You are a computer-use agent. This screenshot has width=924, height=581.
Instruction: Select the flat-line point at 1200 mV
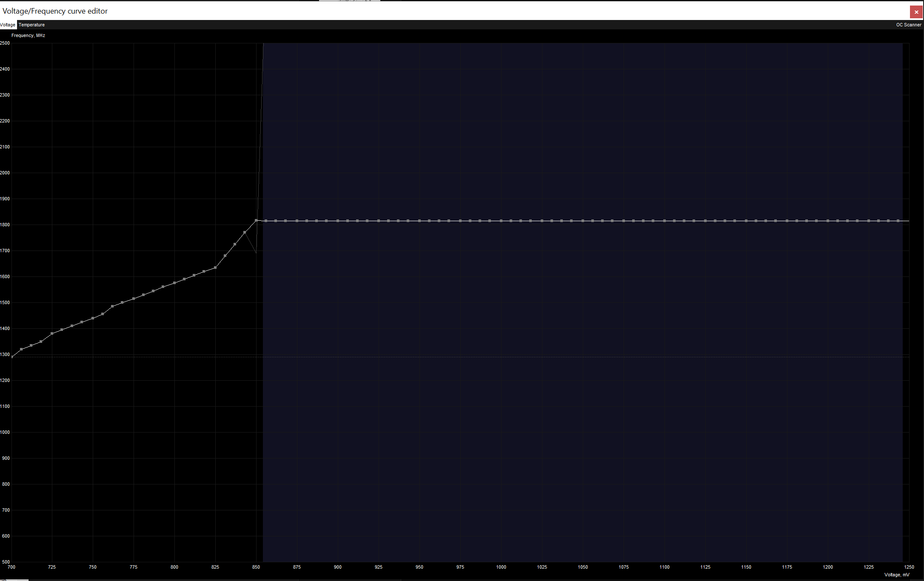[828, 221]
